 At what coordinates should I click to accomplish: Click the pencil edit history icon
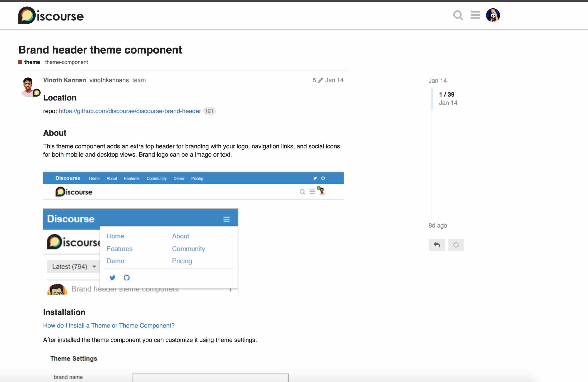(320, 80)
